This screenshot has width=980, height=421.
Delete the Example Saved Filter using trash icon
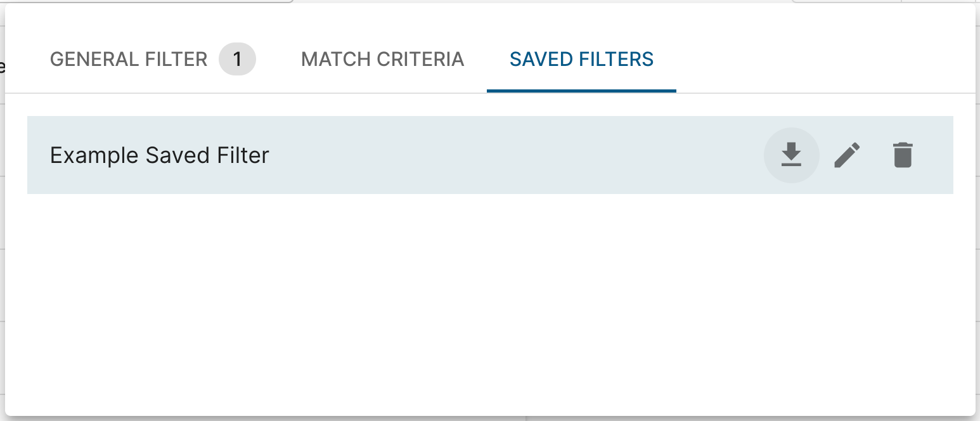click(x=903, y=155)
